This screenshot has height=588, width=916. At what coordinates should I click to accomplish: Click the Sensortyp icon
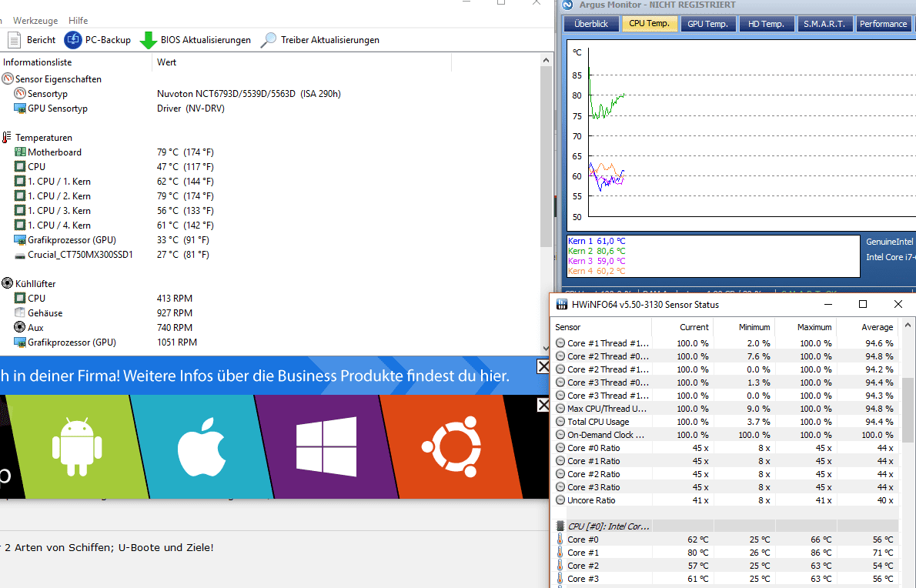pos(20,93)
